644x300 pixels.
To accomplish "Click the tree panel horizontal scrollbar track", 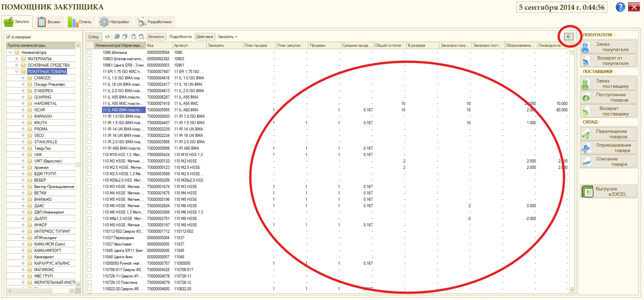I will coord(41,291).
